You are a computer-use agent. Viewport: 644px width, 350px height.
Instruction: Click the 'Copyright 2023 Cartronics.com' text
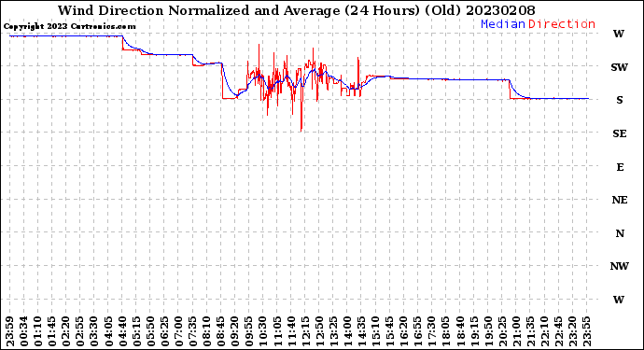[x=69, y=26]
